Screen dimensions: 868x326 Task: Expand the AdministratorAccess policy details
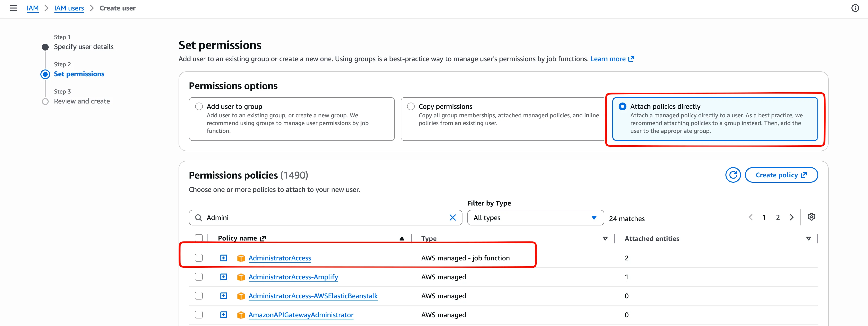pos(224,258)
